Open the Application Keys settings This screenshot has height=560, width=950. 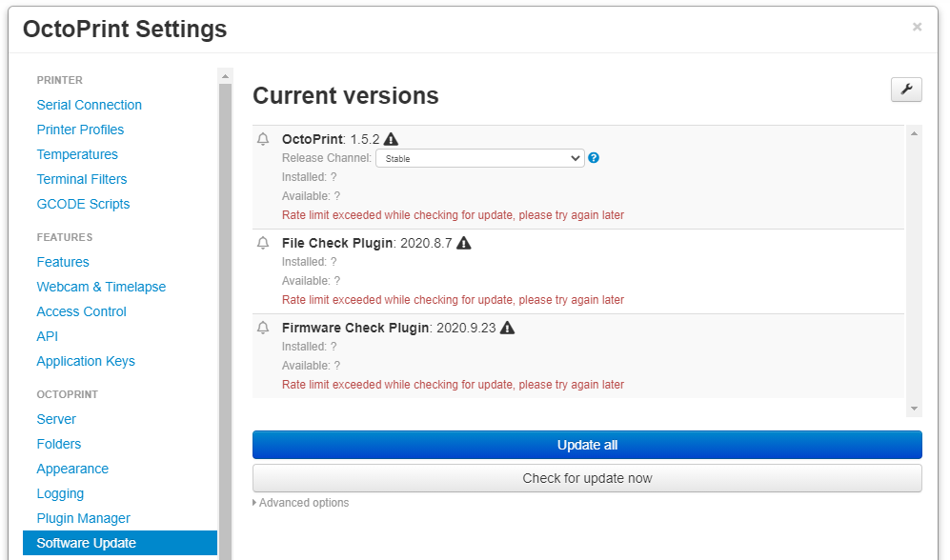86,361
